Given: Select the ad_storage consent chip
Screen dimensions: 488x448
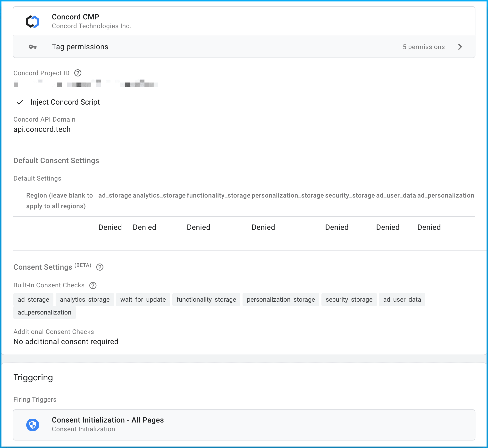Looking at the screenshot, I should click(33, 299).
